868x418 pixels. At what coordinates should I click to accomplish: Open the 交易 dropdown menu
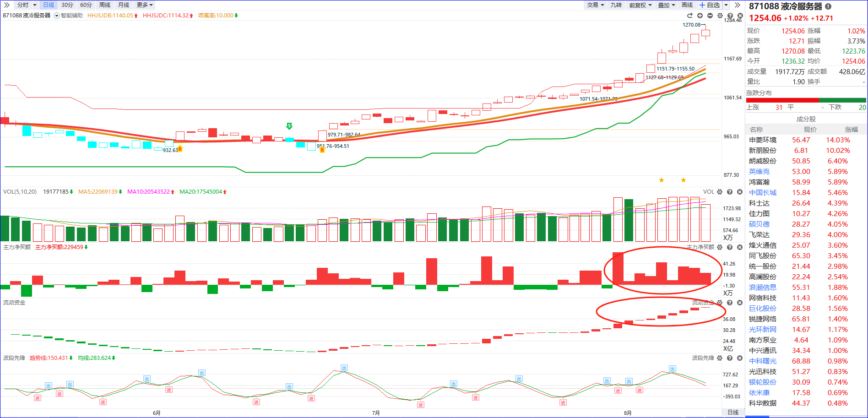pyautogui.click(x=596, y=5)
